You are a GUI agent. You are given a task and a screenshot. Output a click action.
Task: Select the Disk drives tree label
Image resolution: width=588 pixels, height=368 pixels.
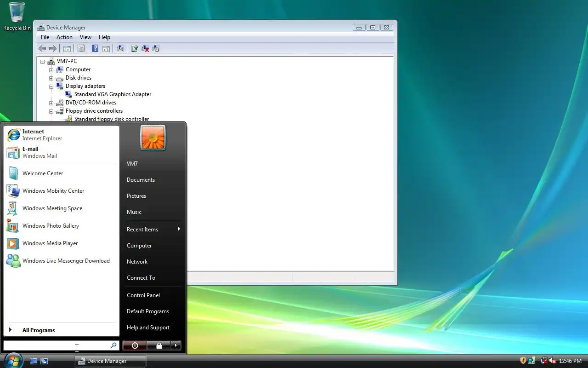(x=79, y=78)
